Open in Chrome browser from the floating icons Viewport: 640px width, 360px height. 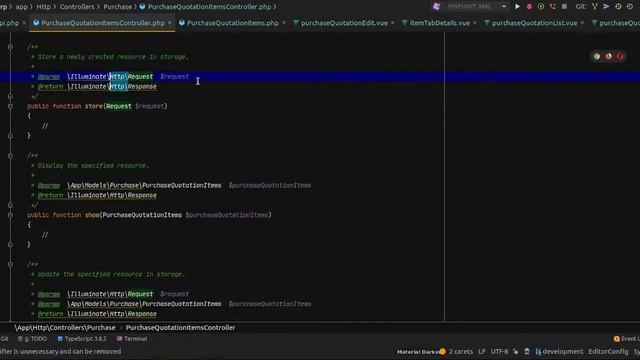pos(597,56)
